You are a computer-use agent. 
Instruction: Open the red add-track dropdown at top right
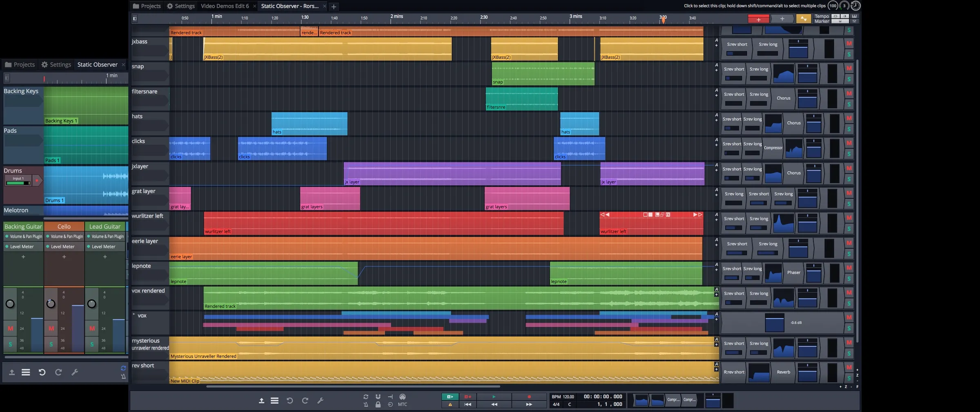pos(759,19)
